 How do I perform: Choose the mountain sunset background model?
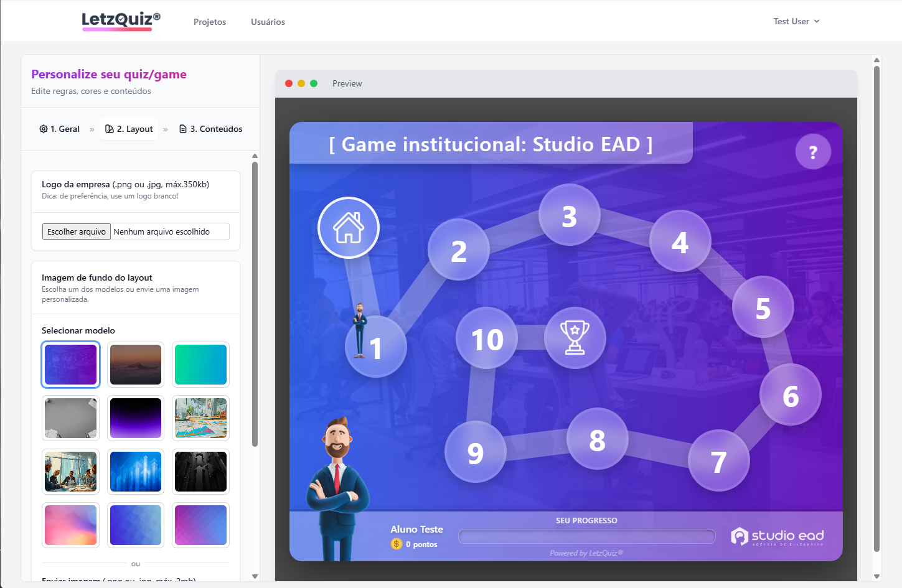tap(136, 365)
